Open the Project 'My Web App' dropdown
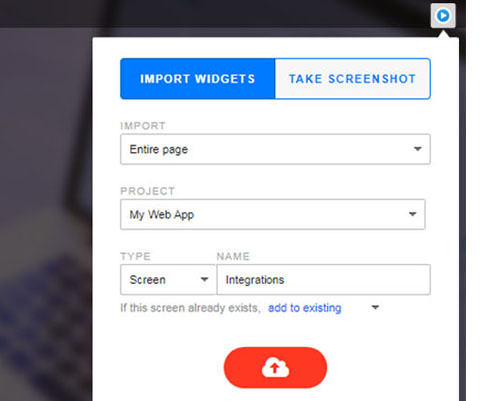Screen dimensions: 500x401 tap(273, 214)
